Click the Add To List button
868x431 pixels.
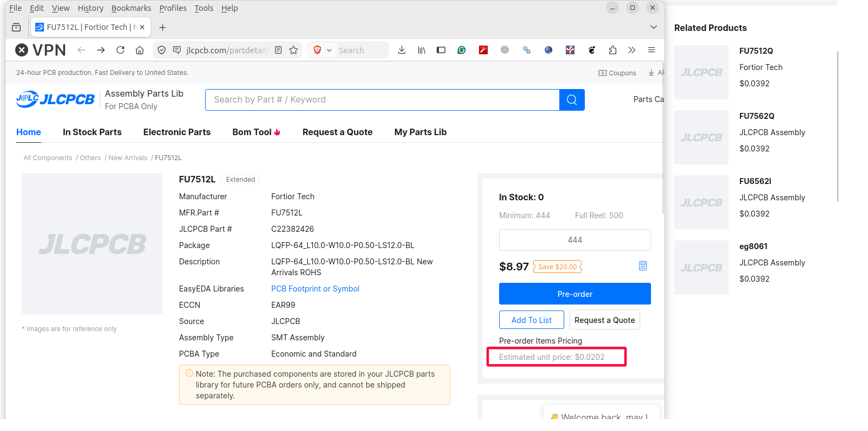pyautogui.click(x=532, y=320)
